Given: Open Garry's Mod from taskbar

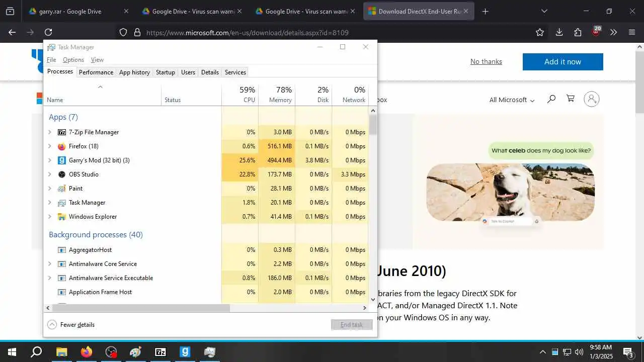Looking at the screenshot, I should pos(185,352).
